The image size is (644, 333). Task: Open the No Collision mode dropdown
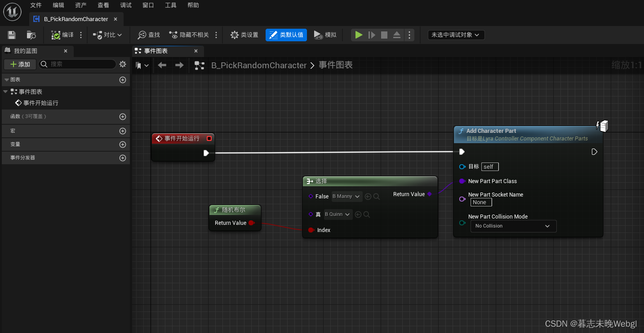(513, 226)
